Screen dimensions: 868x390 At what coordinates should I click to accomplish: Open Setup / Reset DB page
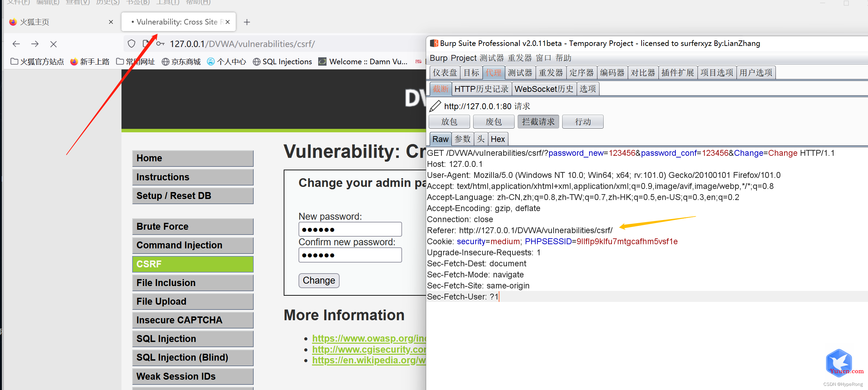click(193, 196)
